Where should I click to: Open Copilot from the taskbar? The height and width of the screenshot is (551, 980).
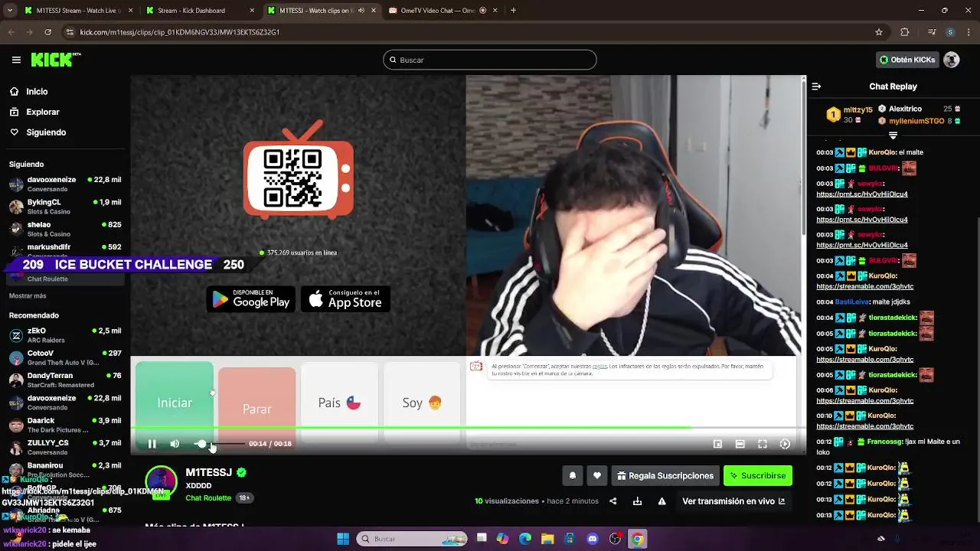point(502,539)
